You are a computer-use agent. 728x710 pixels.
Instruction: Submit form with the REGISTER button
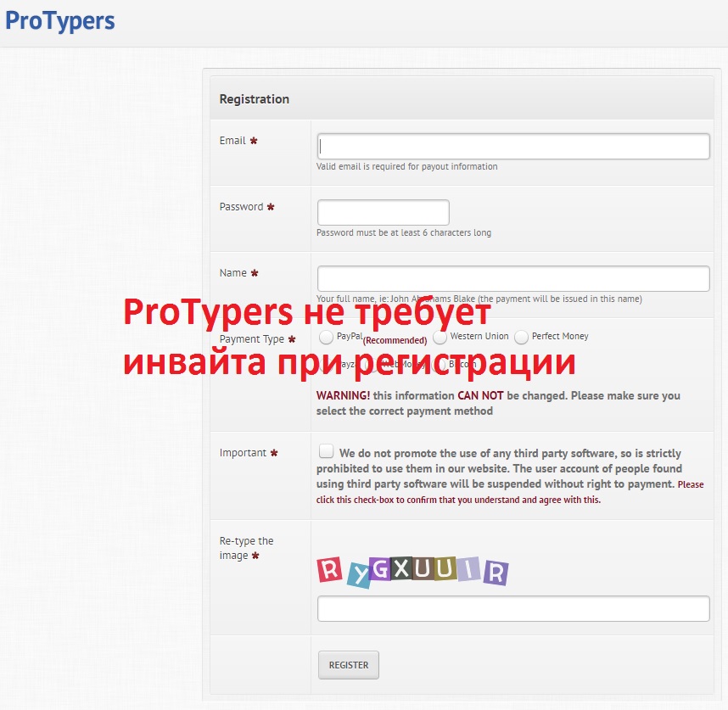[x=348, y=665]
